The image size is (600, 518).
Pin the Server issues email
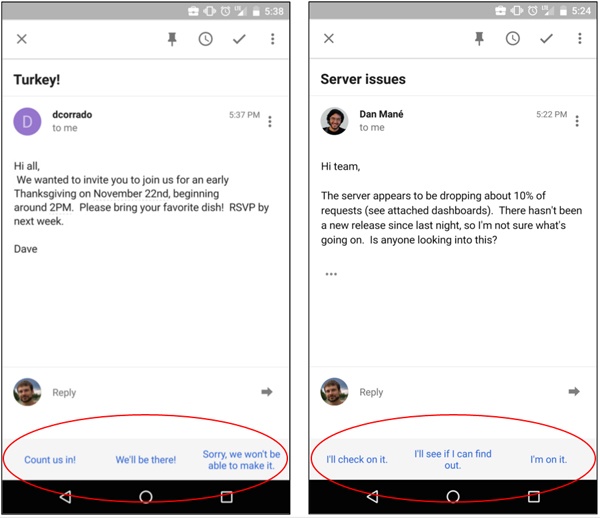click(479, 39)
